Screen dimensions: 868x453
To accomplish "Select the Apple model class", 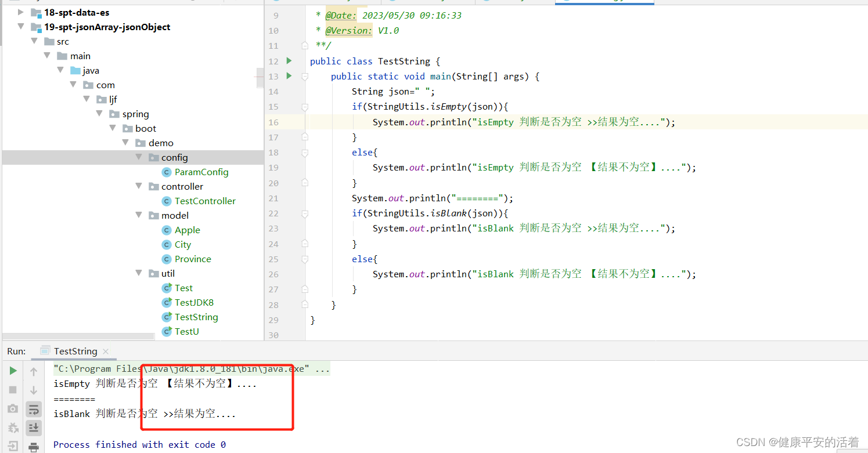I will [x=186, y=230].
